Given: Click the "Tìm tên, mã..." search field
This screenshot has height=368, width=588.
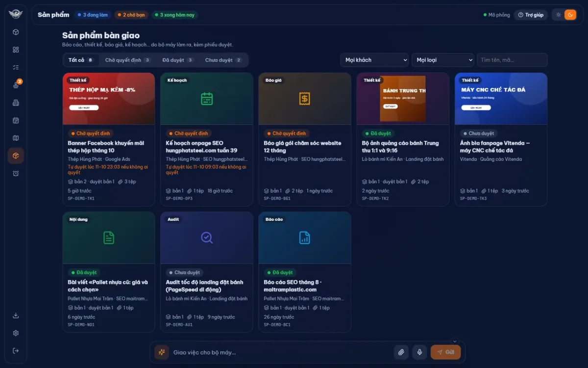Looking at the screenshot, I should coord(512,60).
